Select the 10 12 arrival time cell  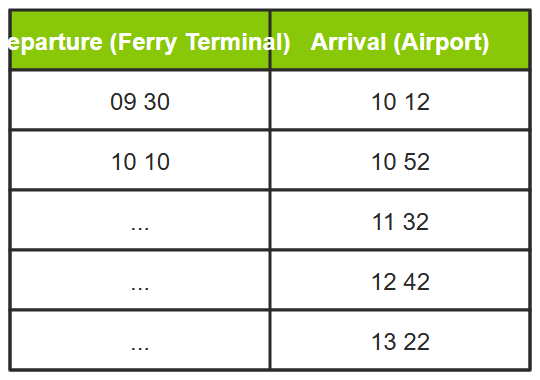[x=400, y=100]
